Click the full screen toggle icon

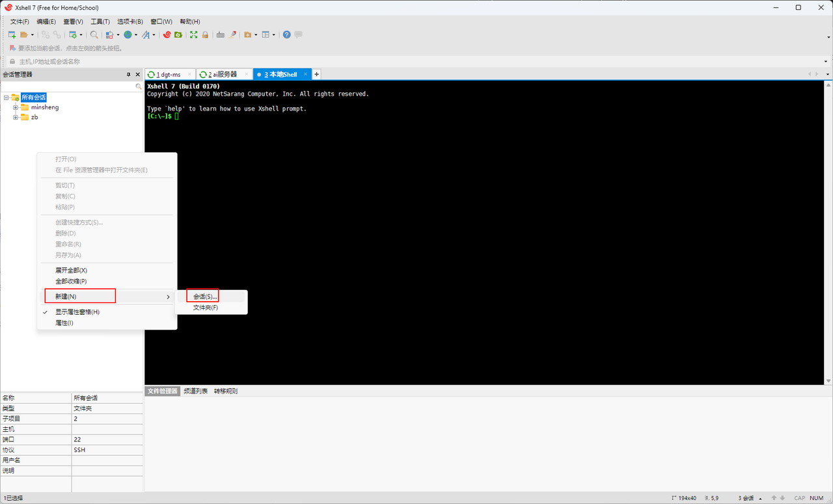pos(193,34)
